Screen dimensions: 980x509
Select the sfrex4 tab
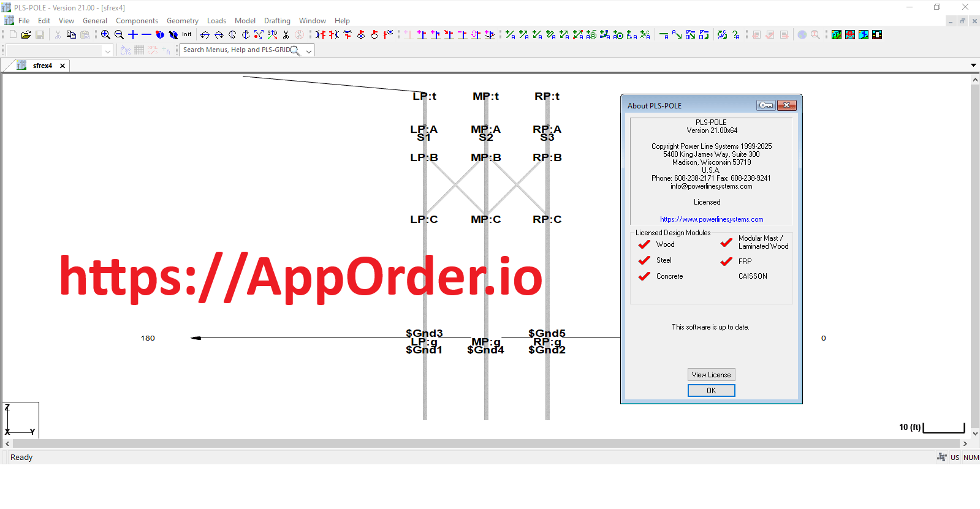(x=42, y=66)
